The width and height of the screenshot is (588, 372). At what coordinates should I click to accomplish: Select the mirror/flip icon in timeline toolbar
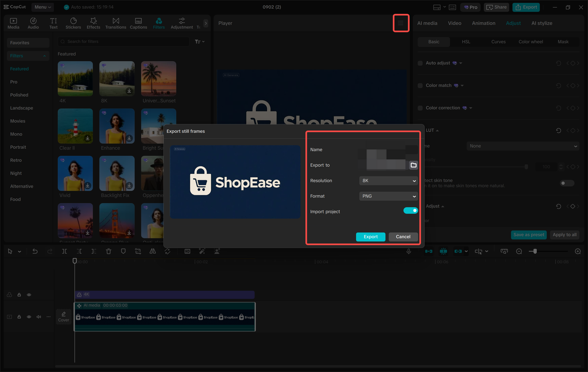click(x=152, y=251)
